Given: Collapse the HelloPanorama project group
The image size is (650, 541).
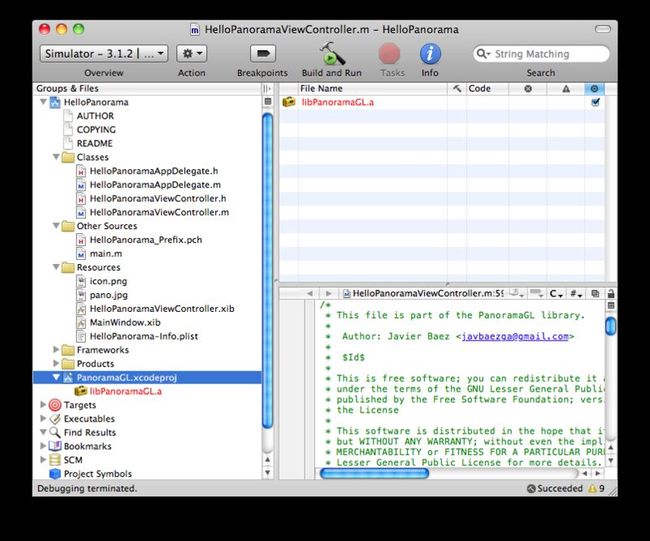Looking at the screenshot, I should pos(43,102).
